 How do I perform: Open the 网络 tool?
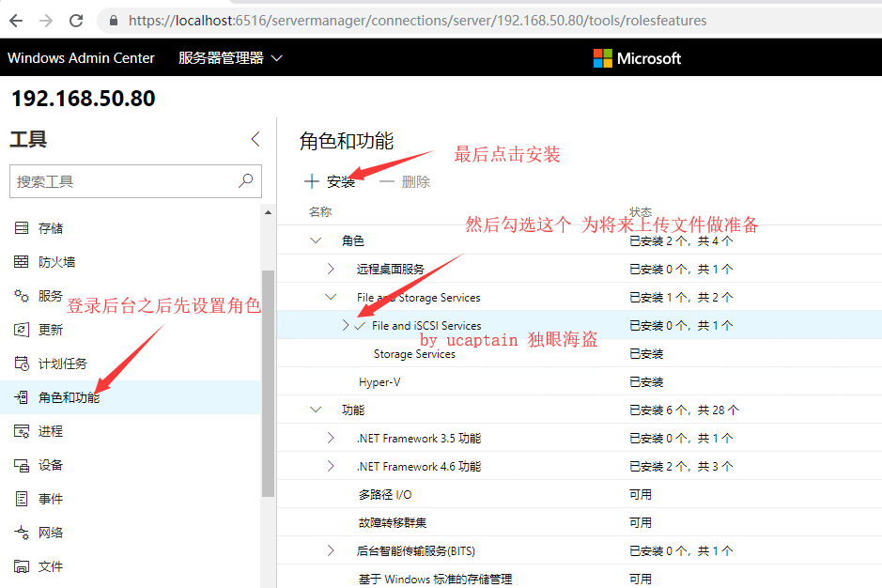click(131, 533)
